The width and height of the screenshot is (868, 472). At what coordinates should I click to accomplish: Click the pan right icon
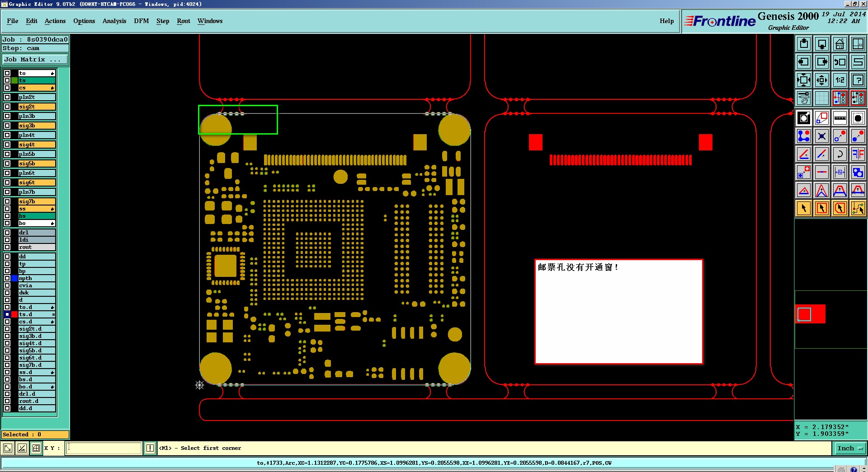pos(822,62)
